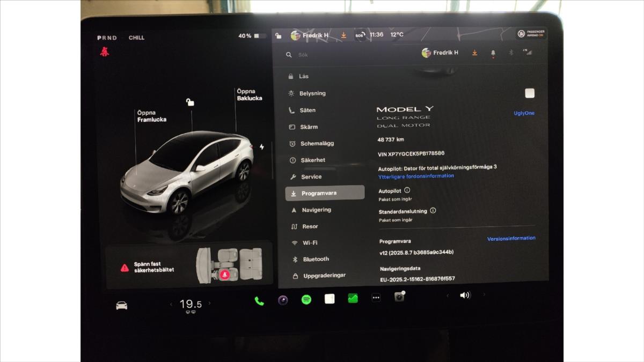Tap the 19.5 temperature setting
The height and width of the screenshot is (362, 644).
[191, 305]
